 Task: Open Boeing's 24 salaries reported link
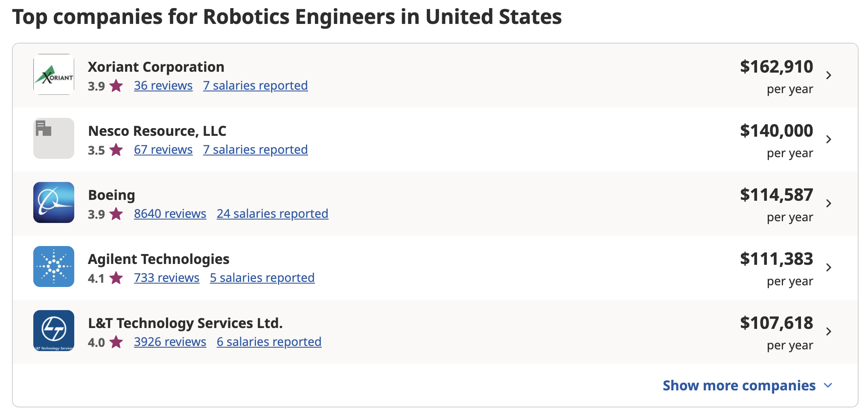(272, 214)
